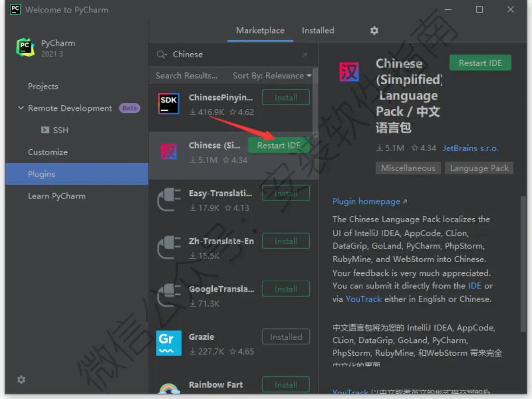The height and width of the screenshot is (399, 532).
Task: Click the search magnifier icon
Action: pos(162,55)
